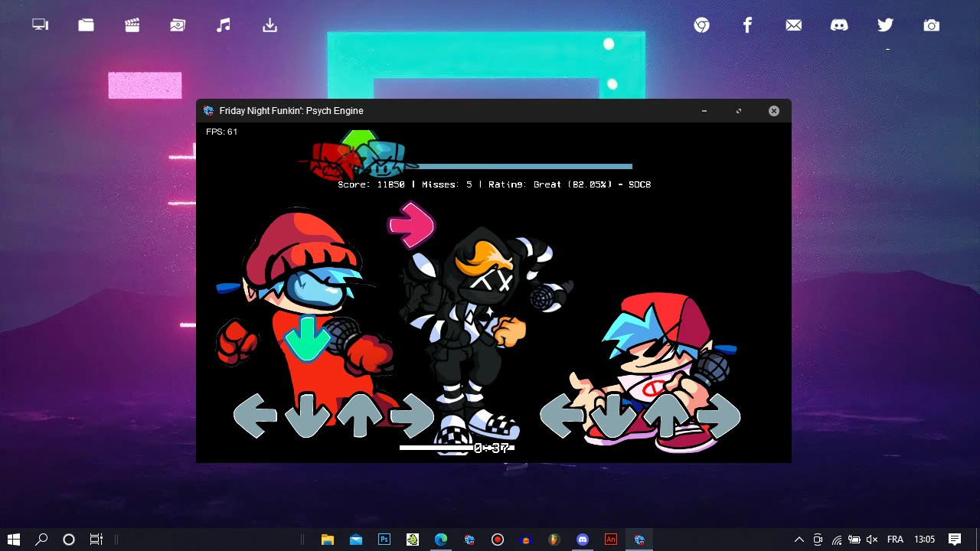
Task: Open the Facebook shortcut on the desktop
Action: [x=747, y=24]
